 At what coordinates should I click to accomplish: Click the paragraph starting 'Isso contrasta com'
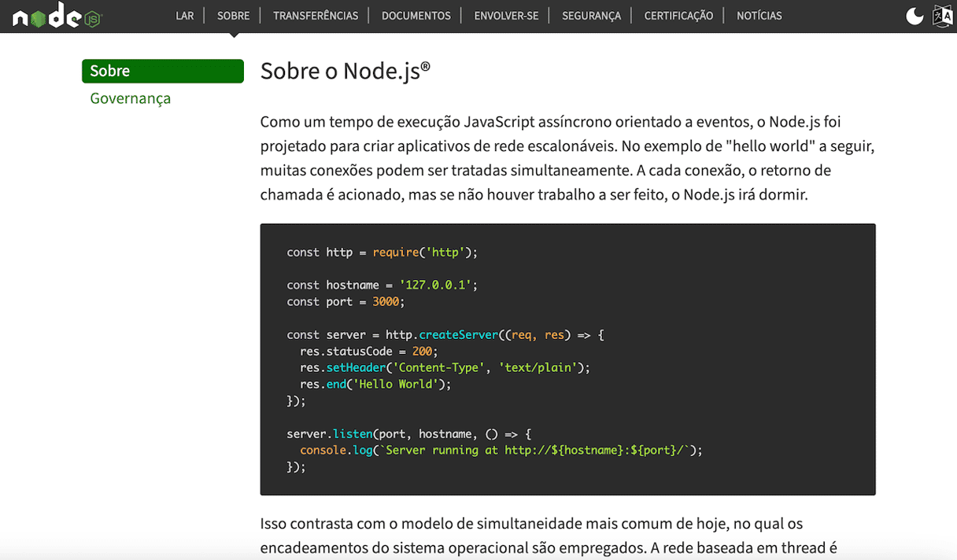click(x=549, y=536)
